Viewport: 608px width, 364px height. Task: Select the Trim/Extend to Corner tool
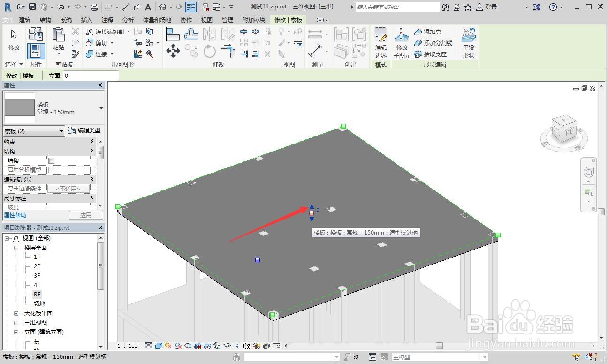point(228,51)
